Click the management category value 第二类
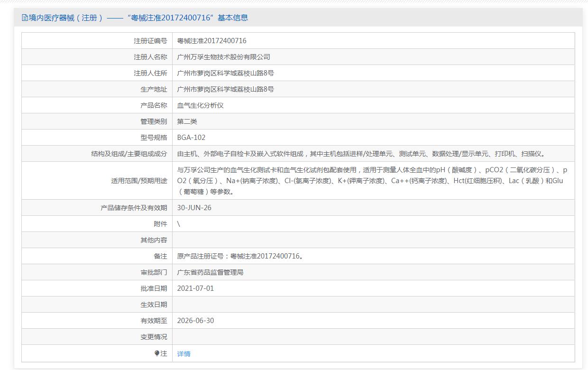Image resolution: width=588 pixels, height=370 pixels. pos(187,121)
